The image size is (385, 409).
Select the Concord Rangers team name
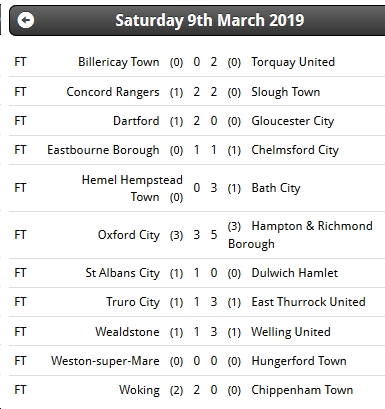click(x=113, y=92)
